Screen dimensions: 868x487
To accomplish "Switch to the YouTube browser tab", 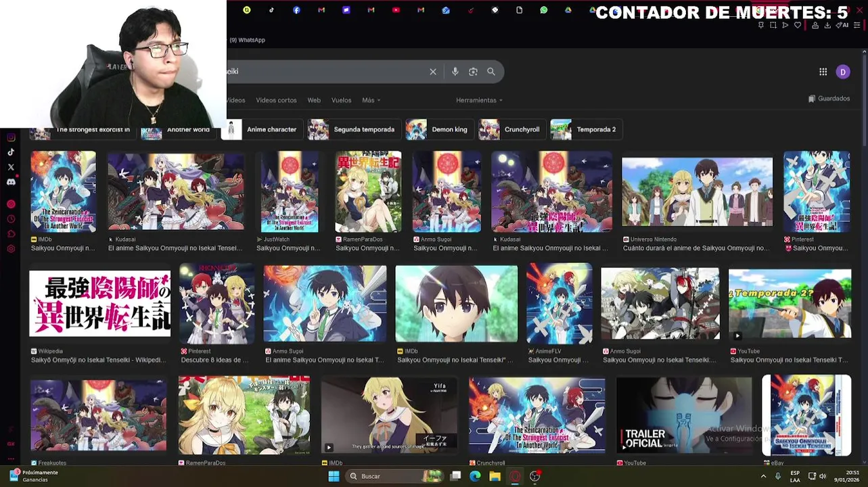I will (x=396, y=10).
